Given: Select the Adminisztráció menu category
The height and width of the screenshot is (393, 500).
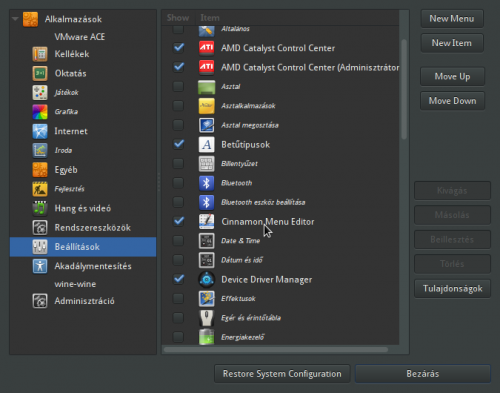Looking at the screenshot, I should (x=83, y=301).
